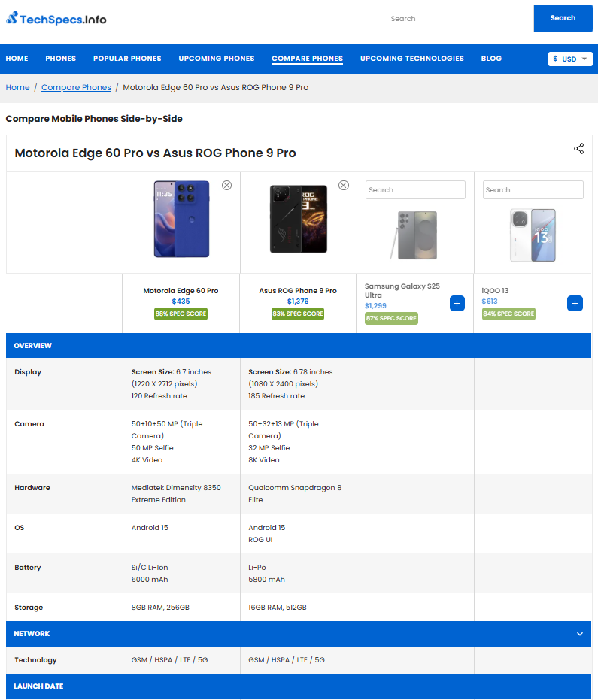This screenshot has width=598, height=700.
Task: Open the Motorola Edge 60 Pro name link
Action: tap(181, 291)
